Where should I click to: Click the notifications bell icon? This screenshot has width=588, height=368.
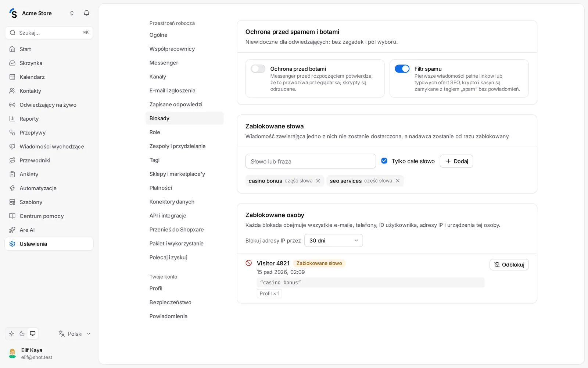point(86,13)
